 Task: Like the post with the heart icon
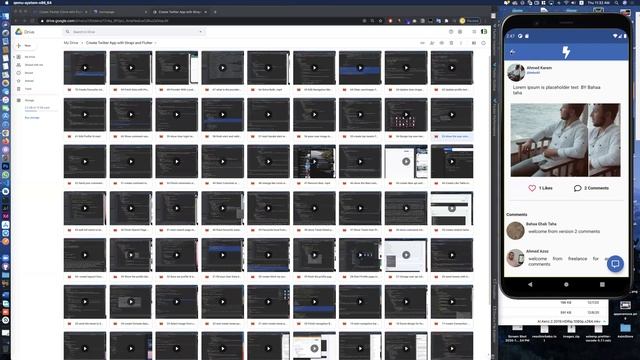pyautogui.click(x=532, y=188)
